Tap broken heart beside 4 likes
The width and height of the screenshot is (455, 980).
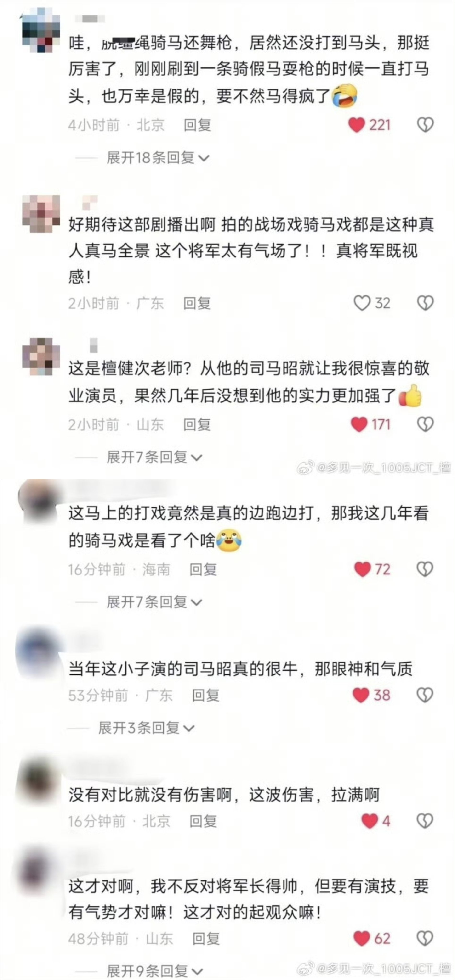[425, 821]
